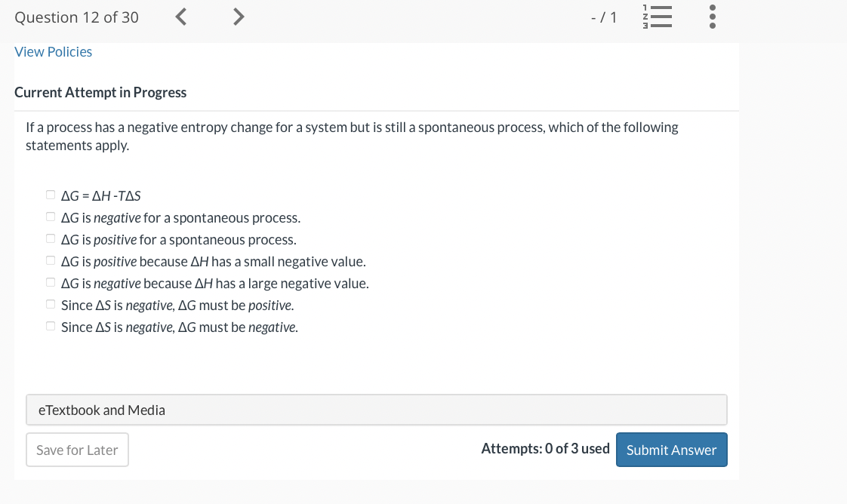Open the vertical ellipsis options menu
Screen dimensions: 847x504
click(x=712, y=17)
